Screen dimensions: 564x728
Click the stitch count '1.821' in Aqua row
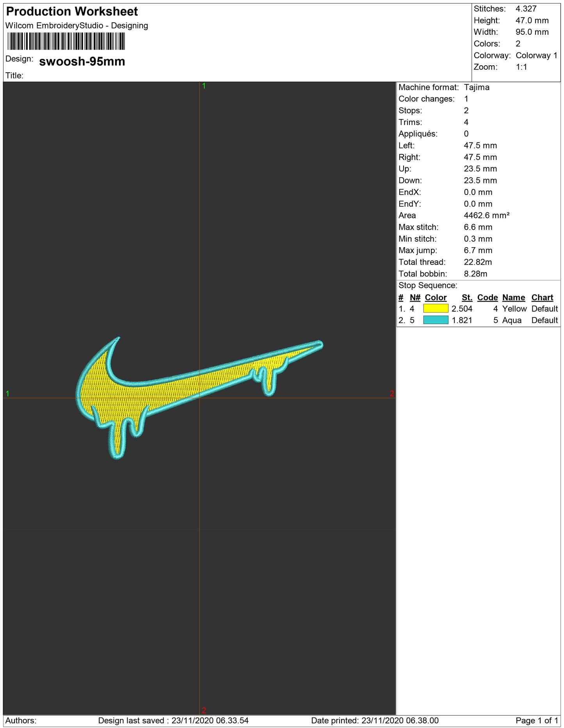[x=462, y=320]
